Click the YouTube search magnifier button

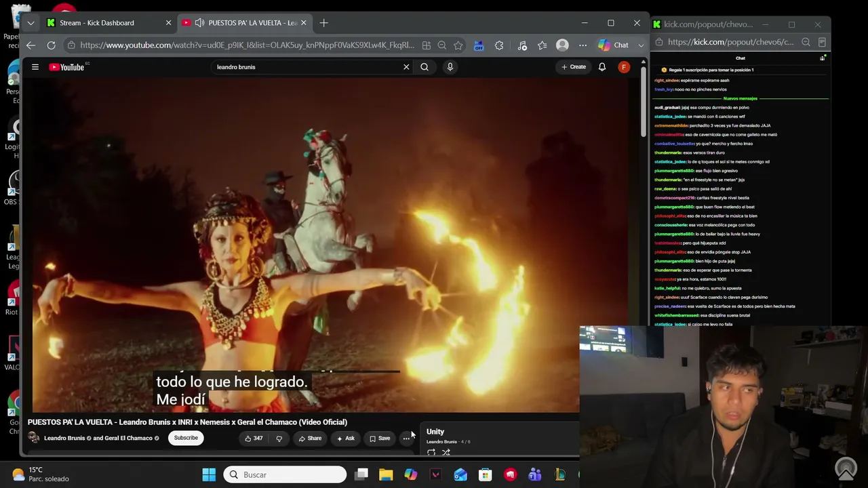click(425, 67)
